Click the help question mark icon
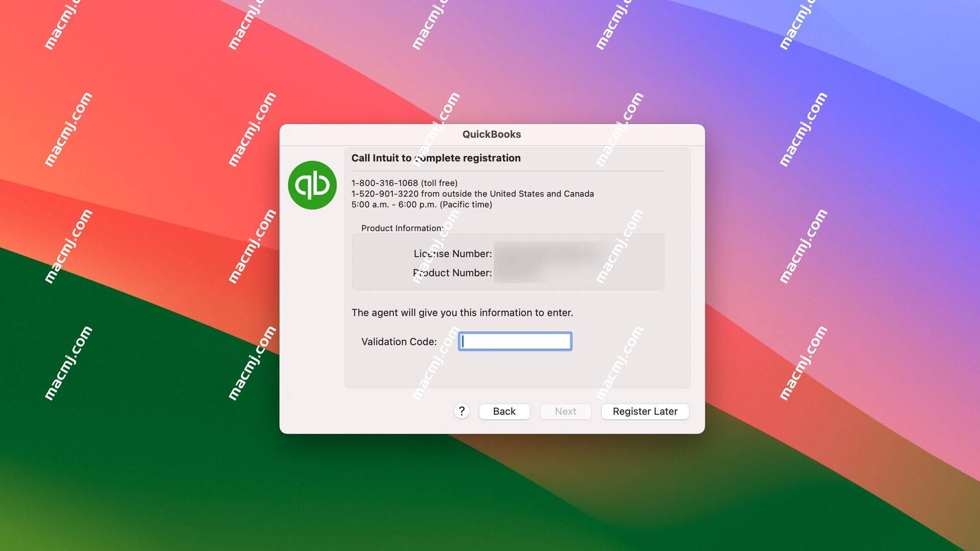The width and height of the screenshot is (980, 551). [x=461, y=411]
